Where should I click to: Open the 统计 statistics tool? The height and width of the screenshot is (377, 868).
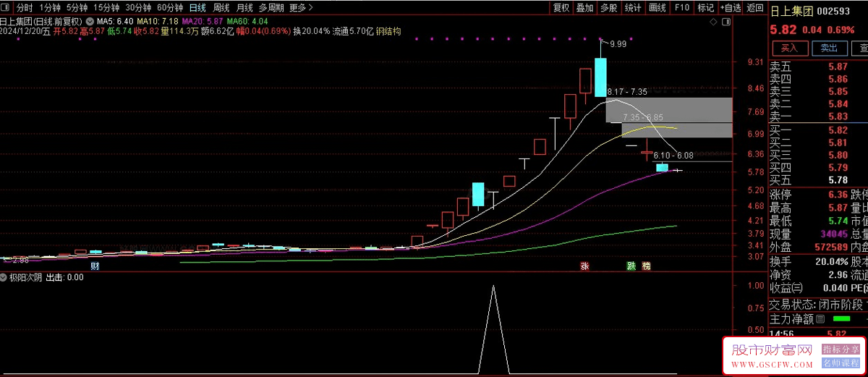point(633,8)
